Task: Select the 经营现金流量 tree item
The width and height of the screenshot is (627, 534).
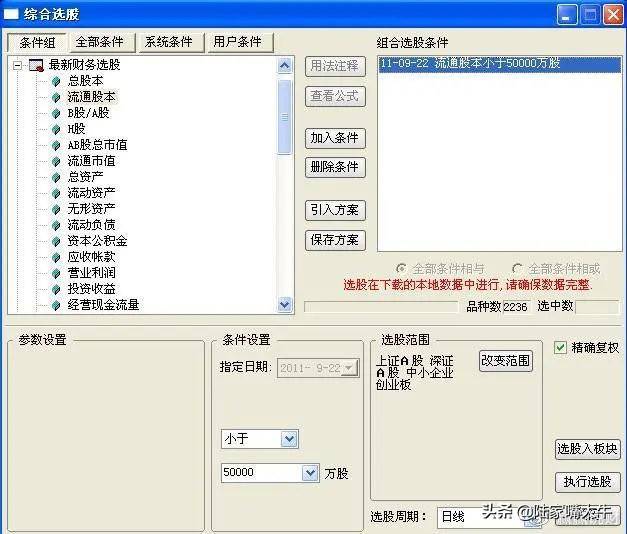Action: 104,305
